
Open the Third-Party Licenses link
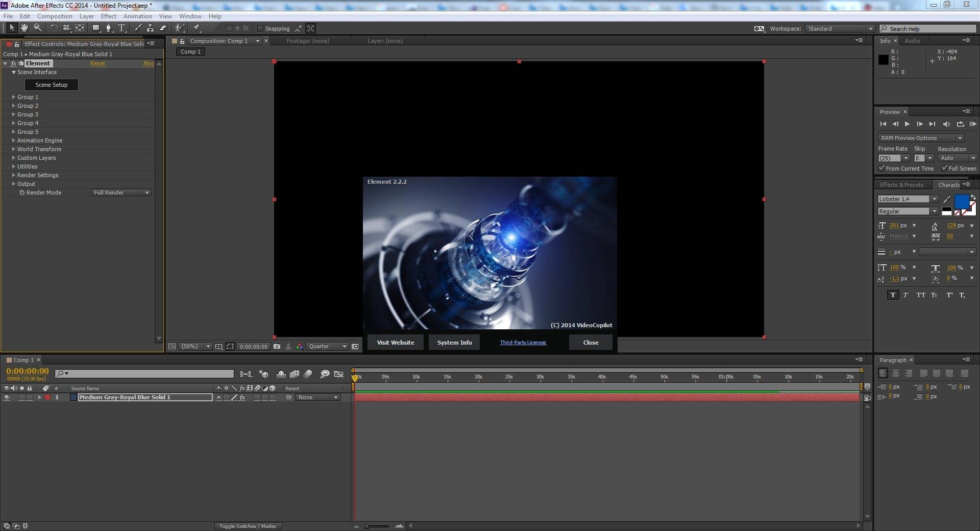[523, 343]
